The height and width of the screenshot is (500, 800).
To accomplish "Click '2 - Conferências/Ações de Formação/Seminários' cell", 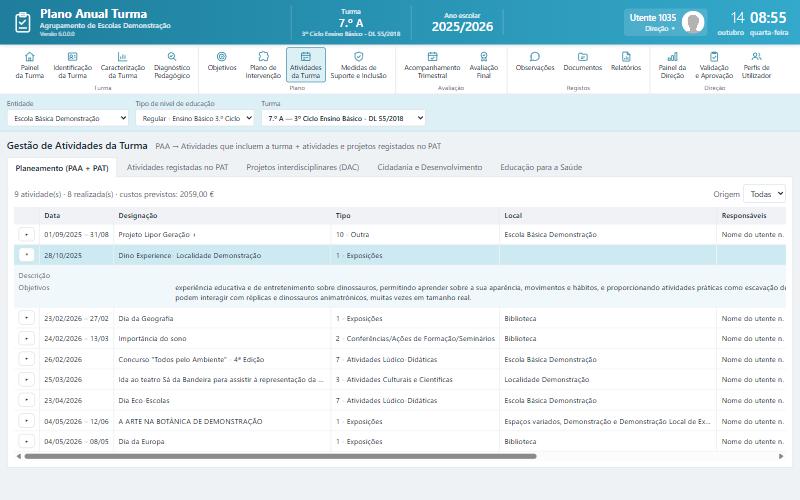I will point(415,338).
